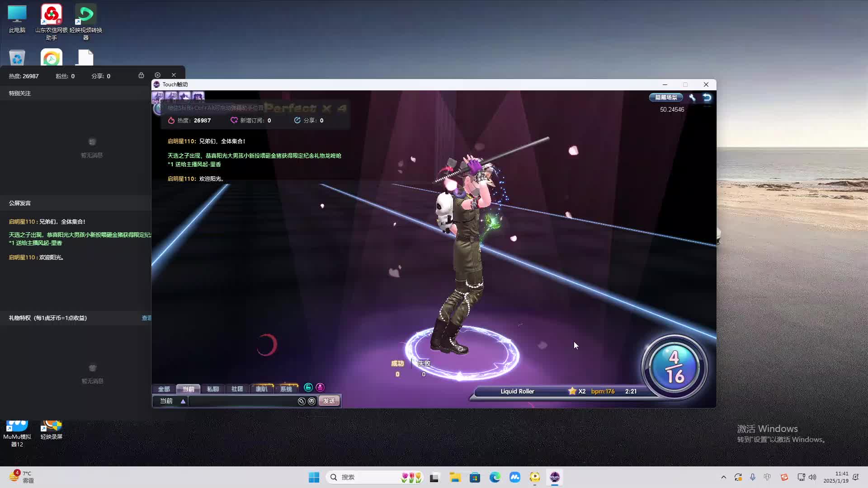The image size is (868, 488).
Task: Click the first buff icon top-left of game
Action: click(x=158, y=96)
